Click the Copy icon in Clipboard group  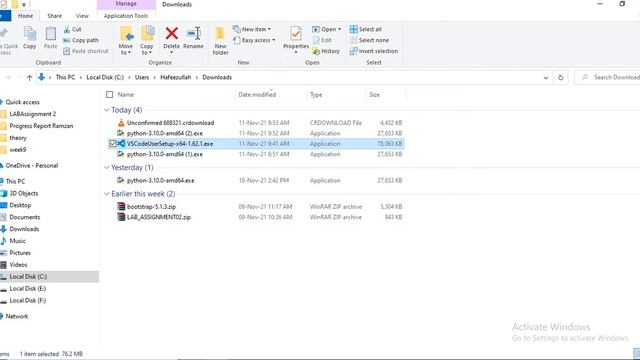29,34
